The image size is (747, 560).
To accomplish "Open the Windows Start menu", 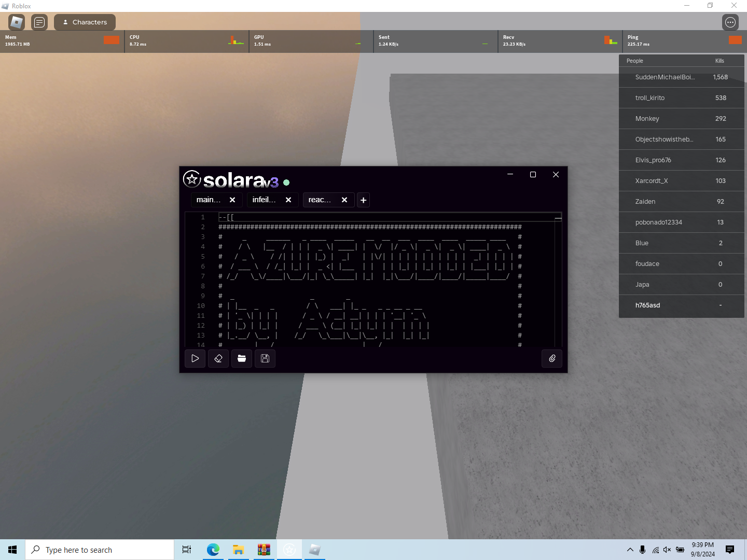I will coord(12,550).
